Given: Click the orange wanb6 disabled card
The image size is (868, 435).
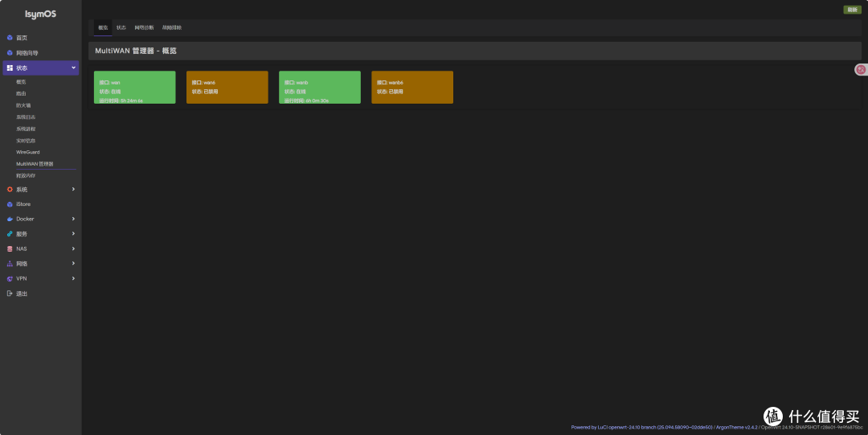Looking at the screenshot, I should (x=411, y=87).
